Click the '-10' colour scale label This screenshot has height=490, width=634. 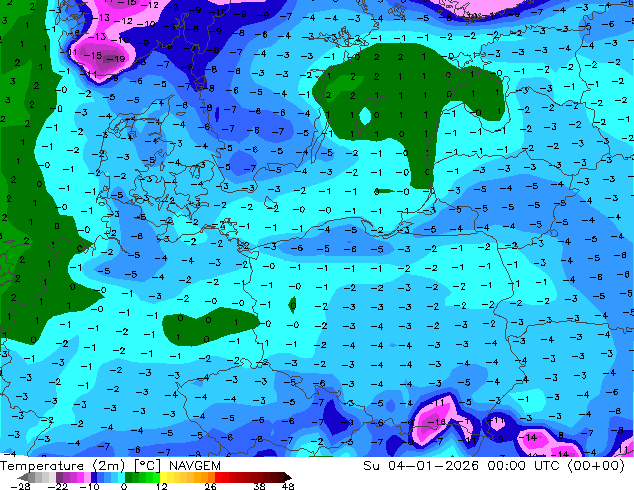click(90, 486)
